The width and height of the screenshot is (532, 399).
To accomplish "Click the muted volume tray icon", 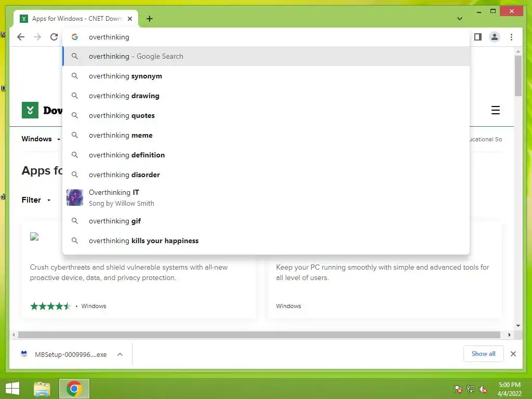I will coord(483,389).
